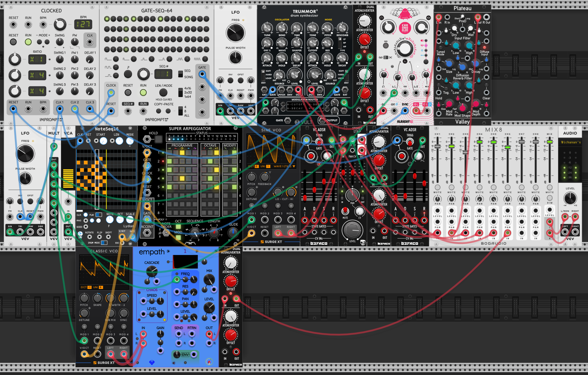Click Gate-Seq-64 RESET button

[128, 93]
